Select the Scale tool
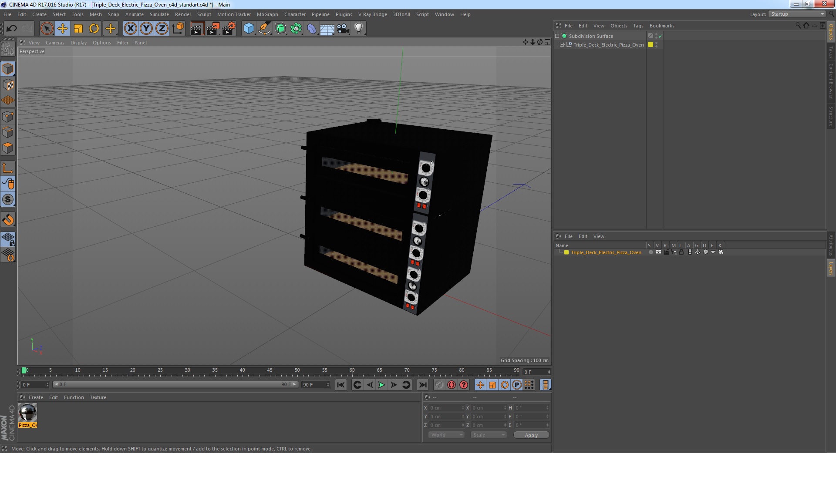836x504 pixels. tap(78, 29)
